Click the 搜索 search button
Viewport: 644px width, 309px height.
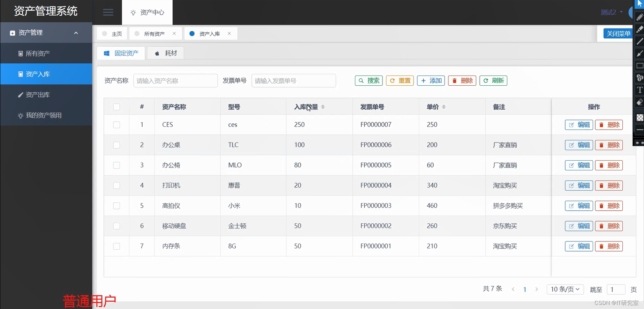pyautogui.click(x=369, y=80)
